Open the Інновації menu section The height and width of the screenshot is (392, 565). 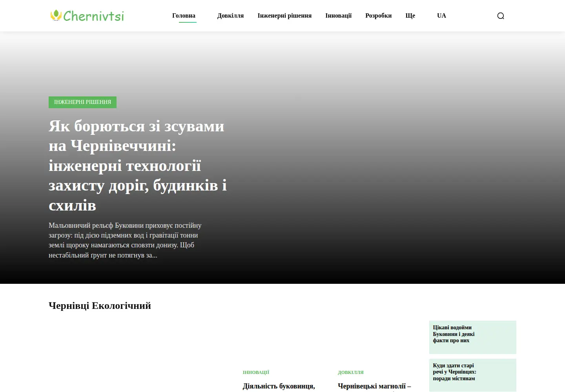(338, 16)
